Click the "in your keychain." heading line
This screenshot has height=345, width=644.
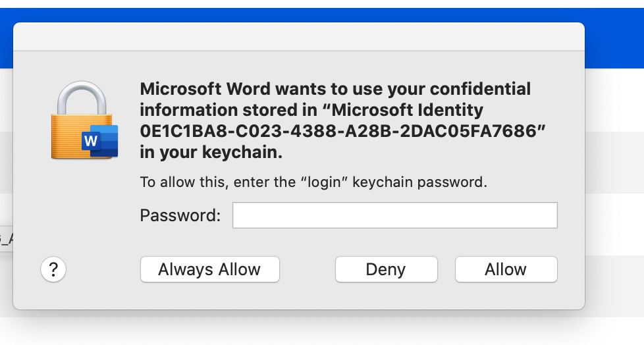211,152
